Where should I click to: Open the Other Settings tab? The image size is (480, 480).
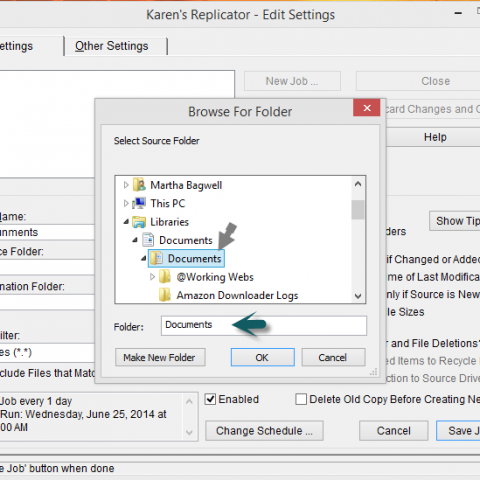(x=115, y=46)
